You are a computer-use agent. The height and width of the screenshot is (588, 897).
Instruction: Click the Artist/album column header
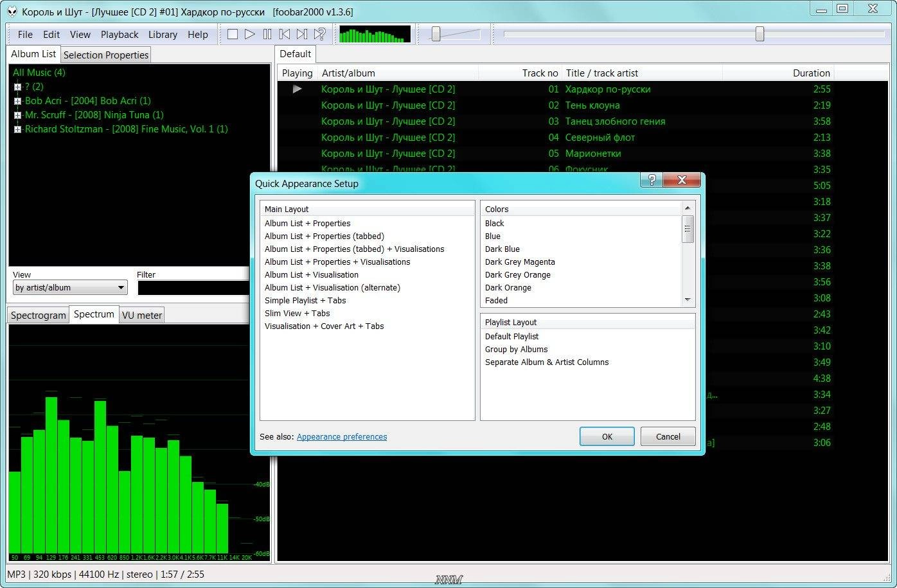[x=398, y=73]
